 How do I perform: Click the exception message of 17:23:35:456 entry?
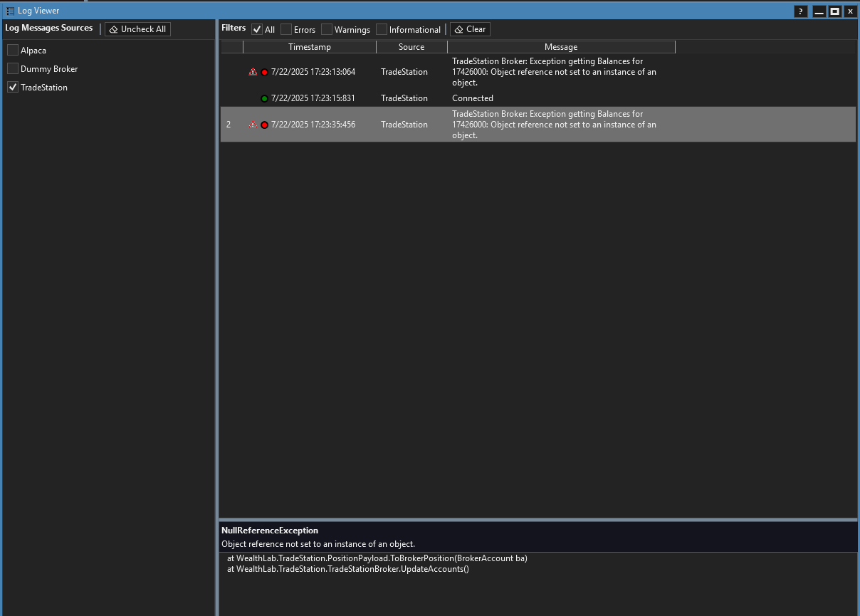554,125
